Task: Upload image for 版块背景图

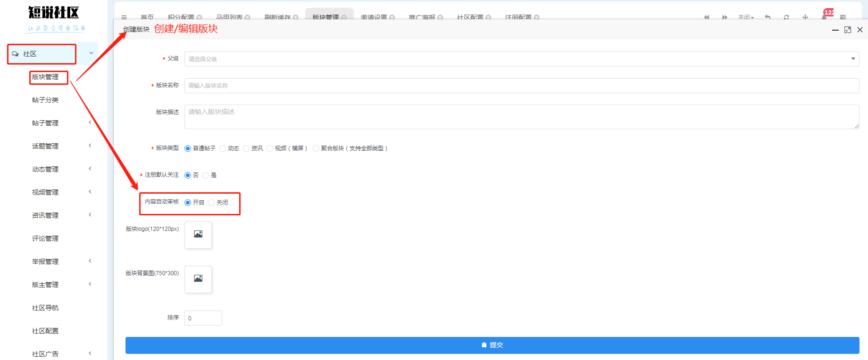Action: coord(198,279)
